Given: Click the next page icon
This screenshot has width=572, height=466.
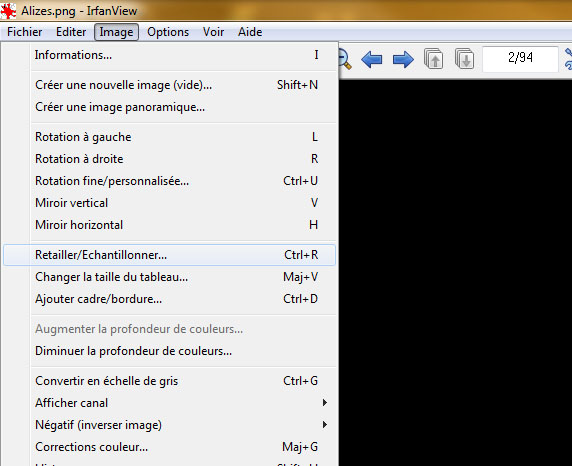Looking at the screenshot, I should 464,58.
